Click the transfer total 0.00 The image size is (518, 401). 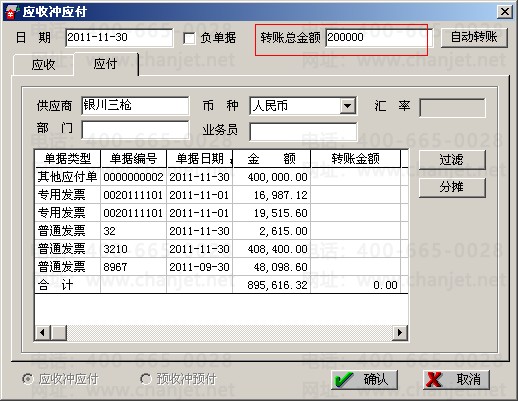[x=385, y=285]
